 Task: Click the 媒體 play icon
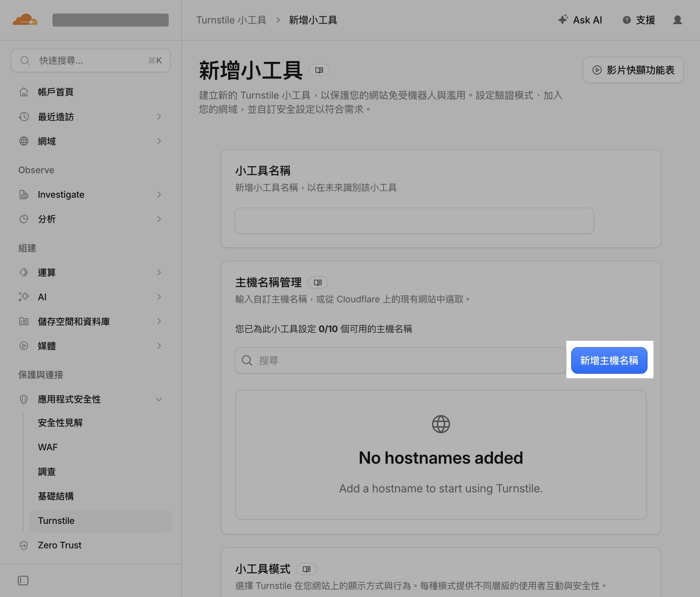[24, 346]
